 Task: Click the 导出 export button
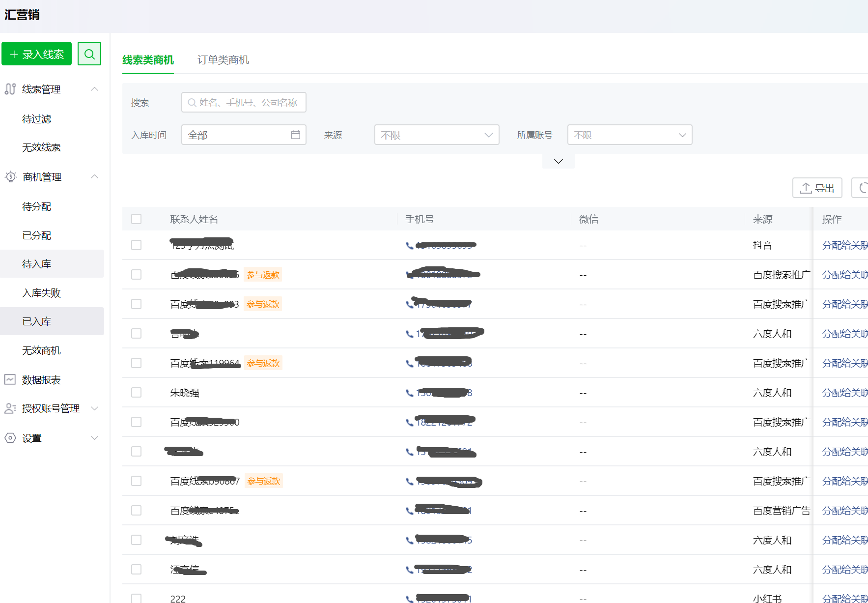(x=817, y=188)
